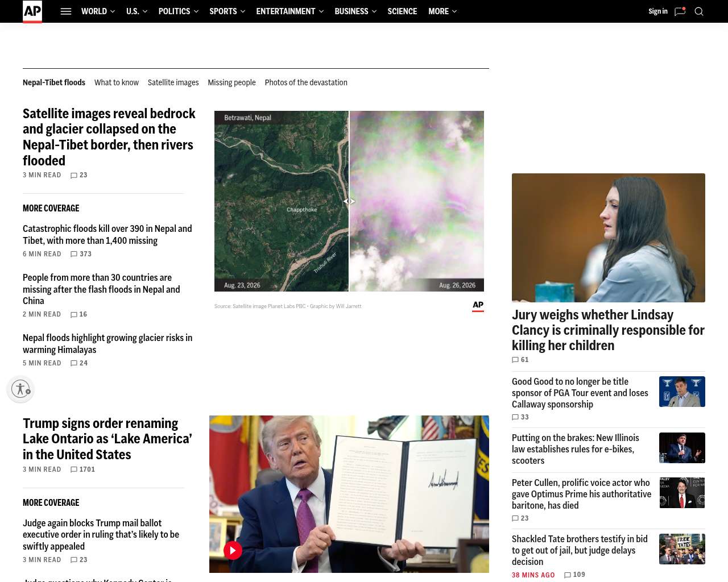This screenshot has height=582, width=728.
Task: Open the accessibility options widget
Action: click(21, 389)
